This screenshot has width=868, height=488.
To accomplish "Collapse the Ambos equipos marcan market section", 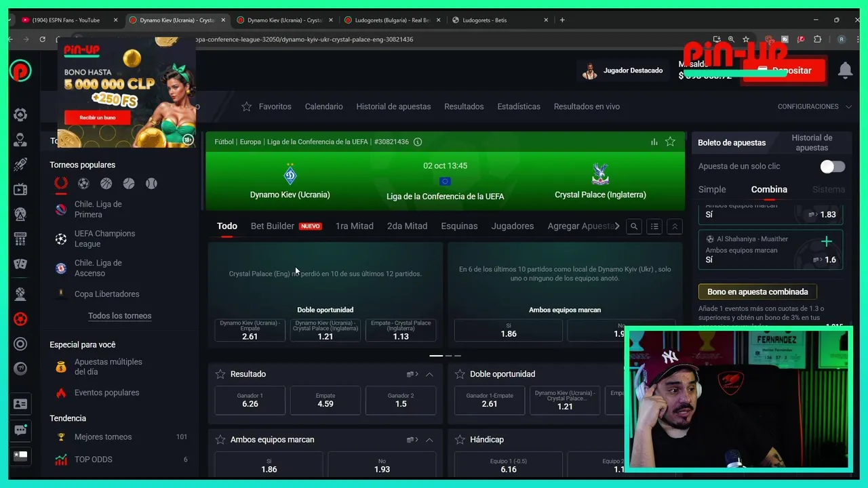I will click(x=429, y=440).
